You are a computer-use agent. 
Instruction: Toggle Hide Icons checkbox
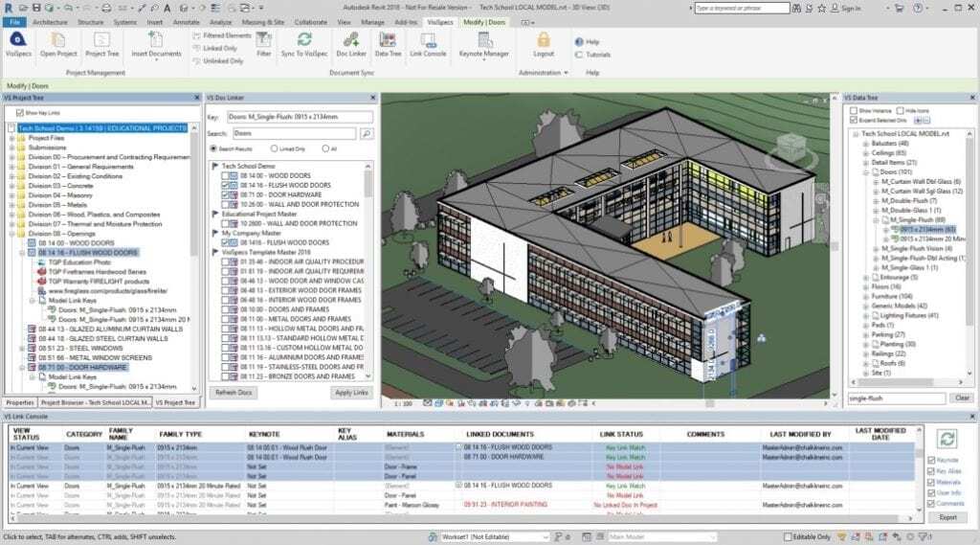(x=900, y=111)
